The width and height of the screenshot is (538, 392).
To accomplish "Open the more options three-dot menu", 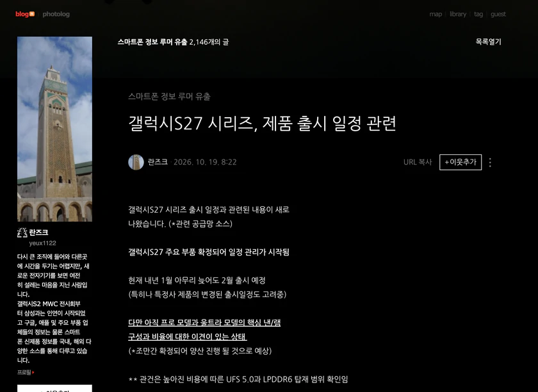I will (490, 162).
